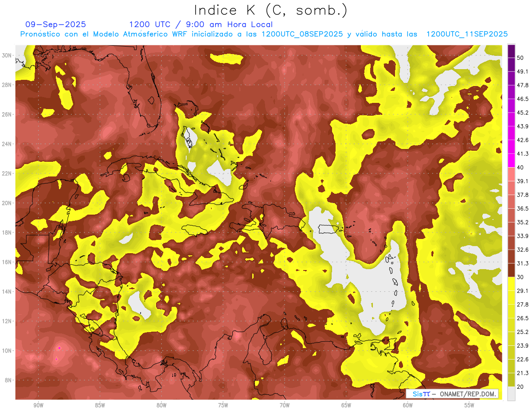Click the legend value "36.5"

coord(523,208)
